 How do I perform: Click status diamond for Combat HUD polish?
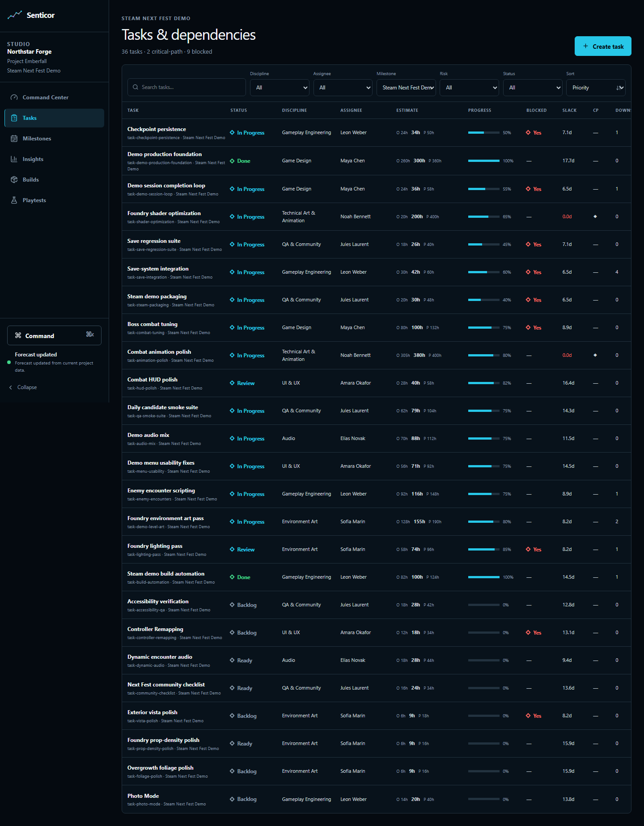point(232,383)
